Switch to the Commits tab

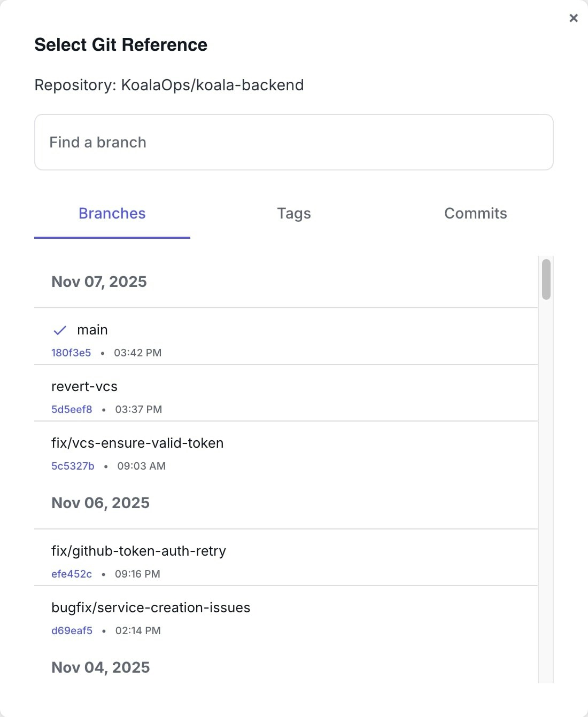476,213
